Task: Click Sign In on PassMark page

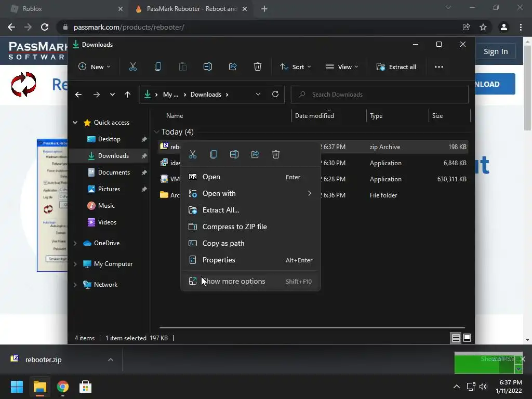Action: coord(495,51)
